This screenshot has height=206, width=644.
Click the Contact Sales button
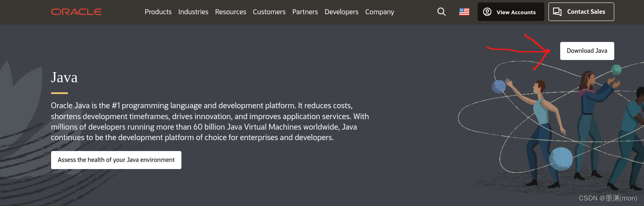[x=581, y=12]
